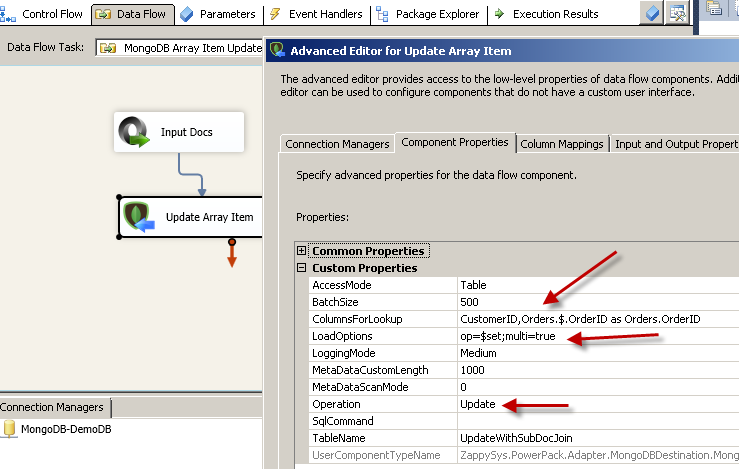Image resolution: width=739 pixels, height=469 pixels.
Task: Select the Data Flow tab
Action: click(x=132, y=14)
